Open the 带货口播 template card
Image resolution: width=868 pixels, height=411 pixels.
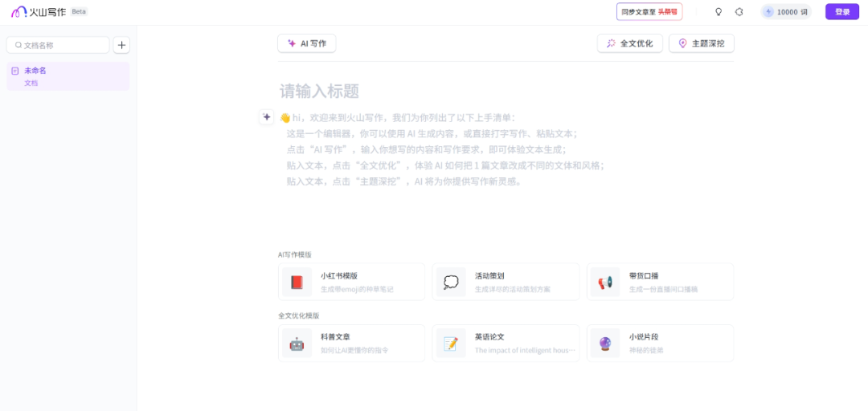[660, 282]
